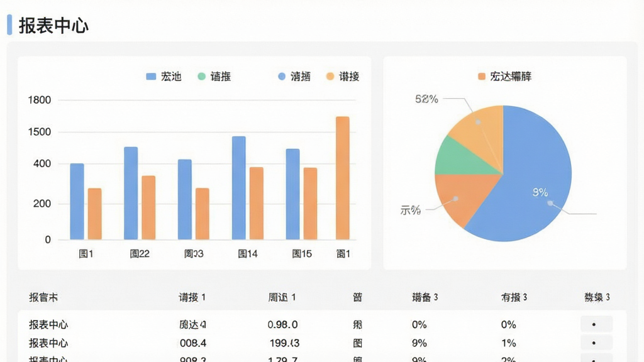Image resolution: width=644 pixels, height=362 pixels.
Task: Click the x-axis label ending in "15"
Action: click(302, 254)
